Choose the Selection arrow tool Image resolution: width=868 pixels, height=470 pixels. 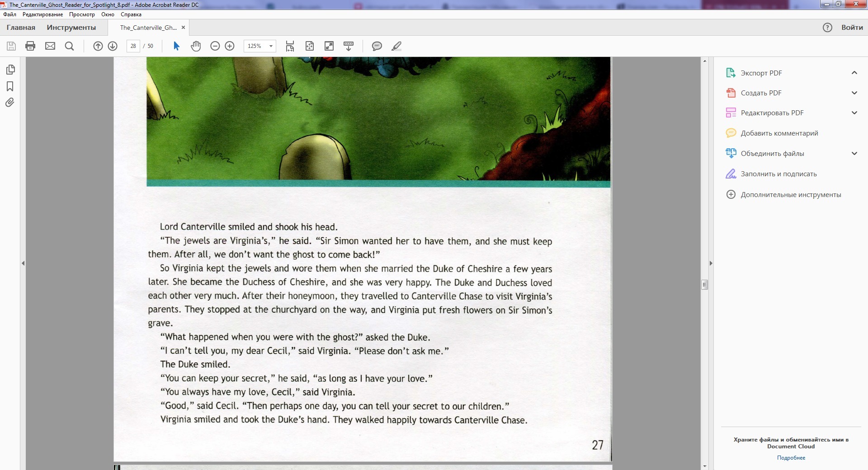[x=176, y=46]
